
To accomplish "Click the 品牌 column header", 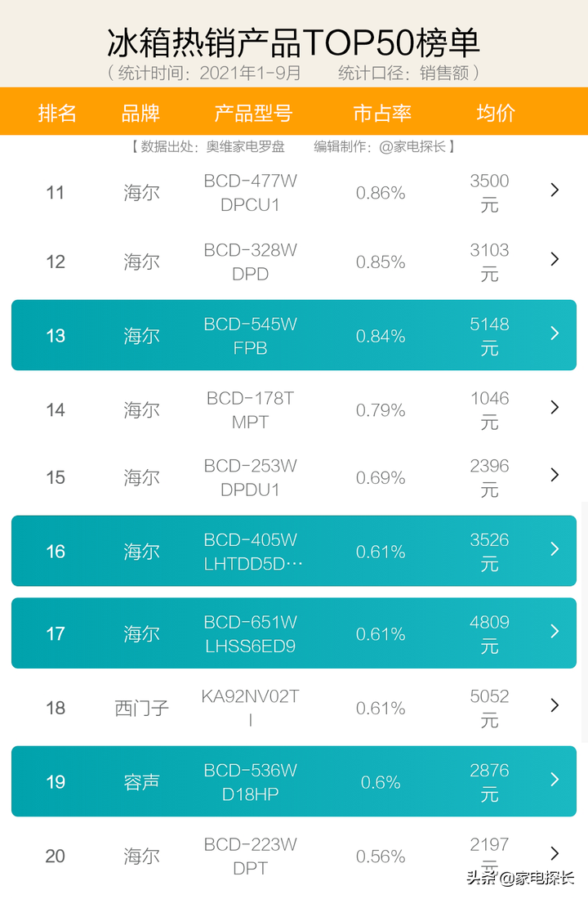I will 140,114.
